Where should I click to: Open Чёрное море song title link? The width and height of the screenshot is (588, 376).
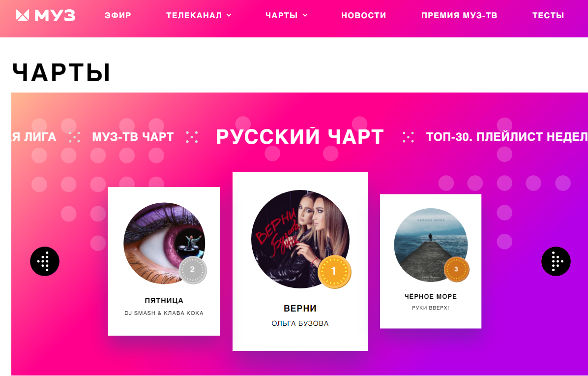[431, 296]
